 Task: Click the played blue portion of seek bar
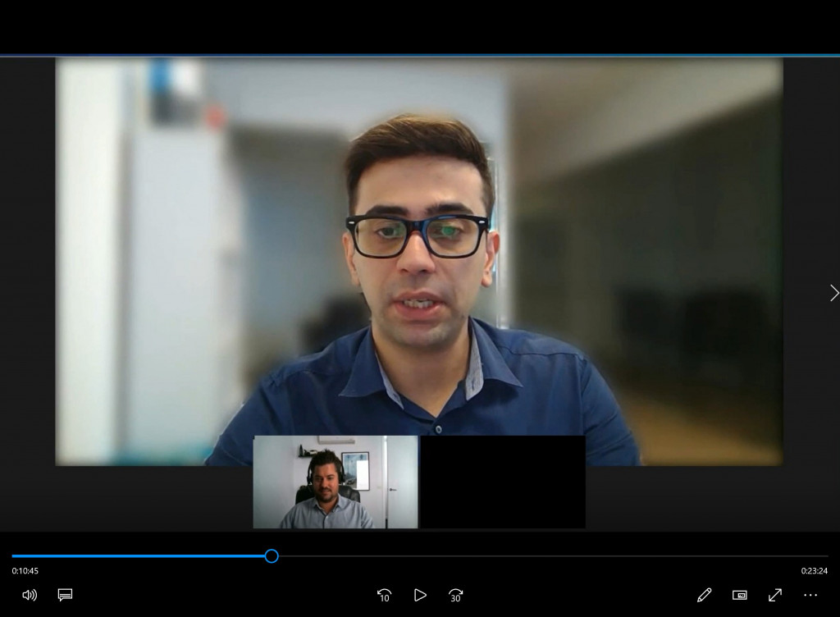[139, 556]
